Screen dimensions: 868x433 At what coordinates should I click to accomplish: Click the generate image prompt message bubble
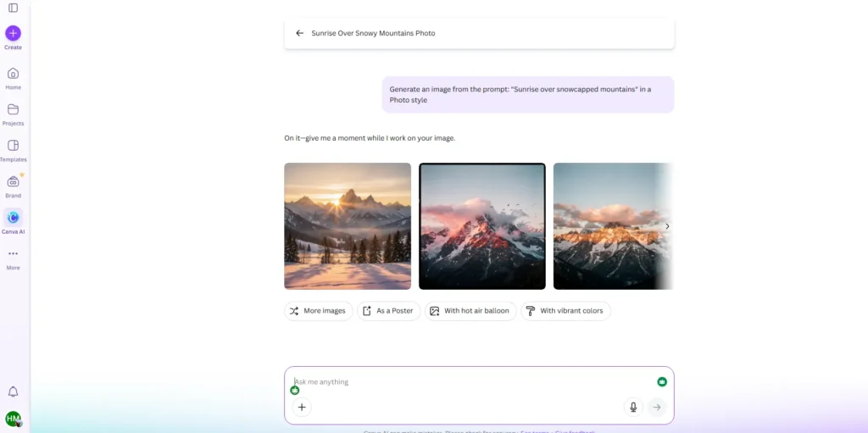point(528,95)
